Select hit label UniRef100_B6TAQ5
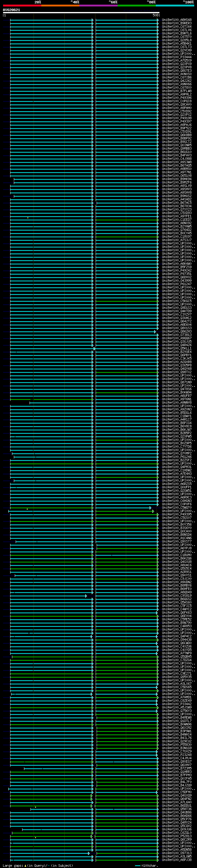The image size is (197, 868). point(177,165)
